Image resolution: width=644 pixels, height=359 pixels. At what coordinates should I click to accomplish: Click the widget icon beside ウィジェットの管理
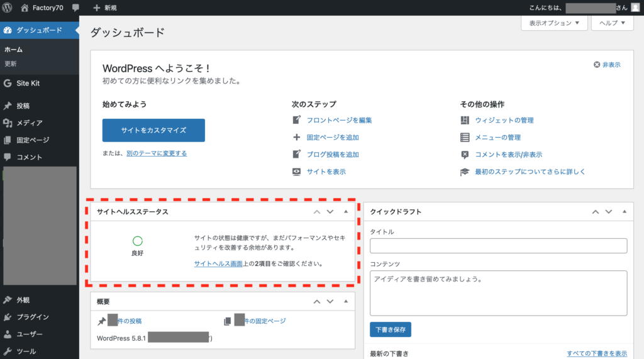click(465, 120)
